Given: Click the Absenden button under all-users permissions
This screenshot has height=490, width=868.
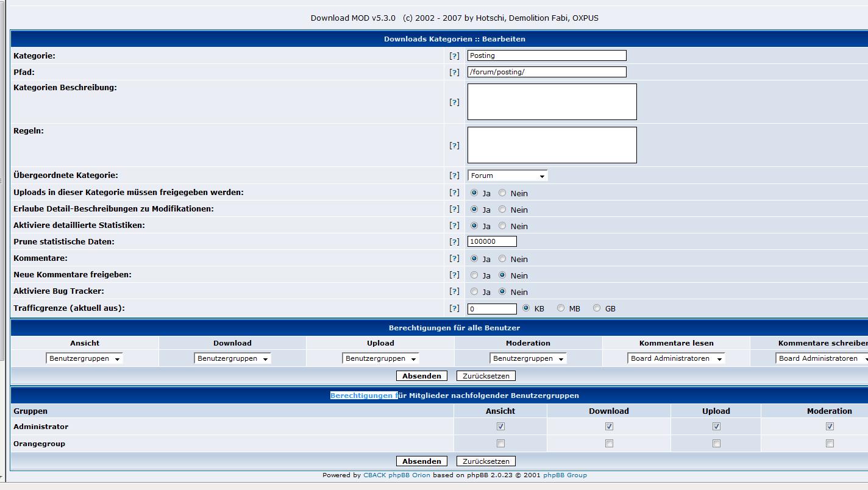Looking at the screenshot, I should coord(421,376).
